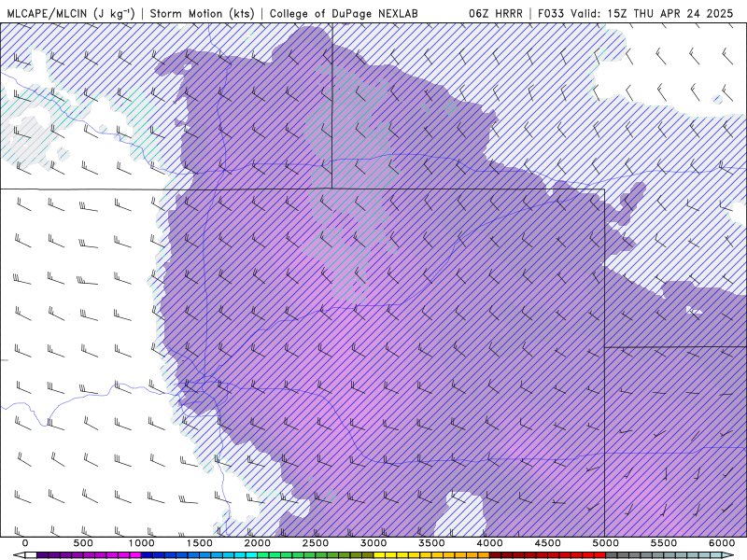The height and width of the screenshot is (560, 747).
Task: Click the 1500 tick label on the color scale
Action: tap(199, 543)
